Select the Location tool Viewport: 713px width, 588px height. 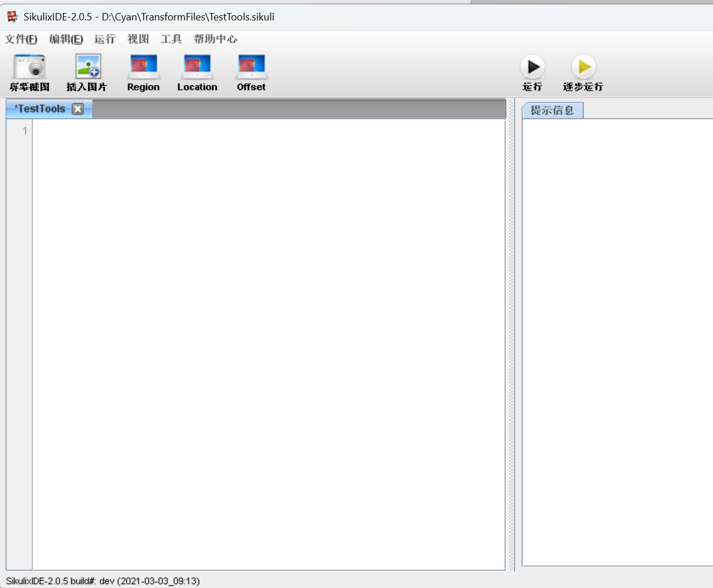[x=197, y=72]
